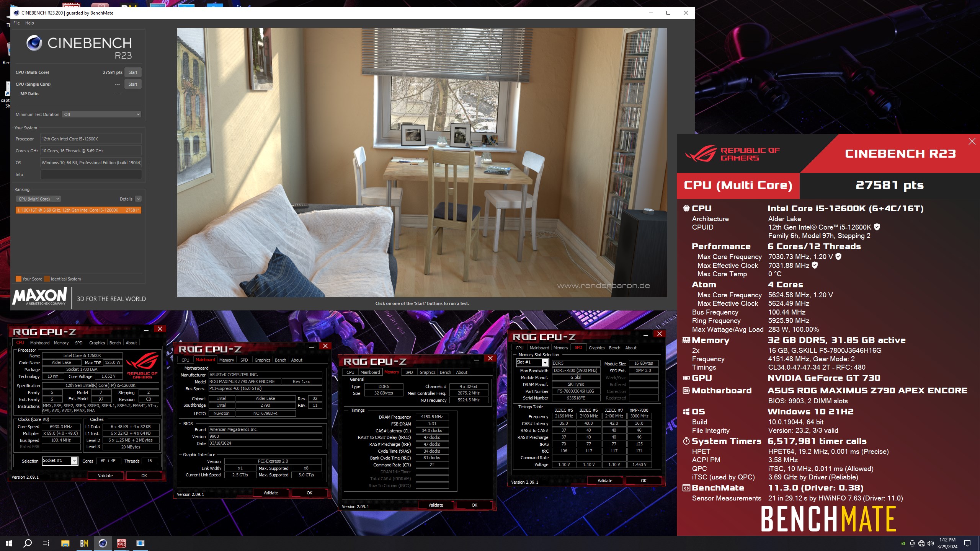The height and width of the screenshot is (551, 980).
Task: Open the volume control in the system tray
Action: click(930, 543)
